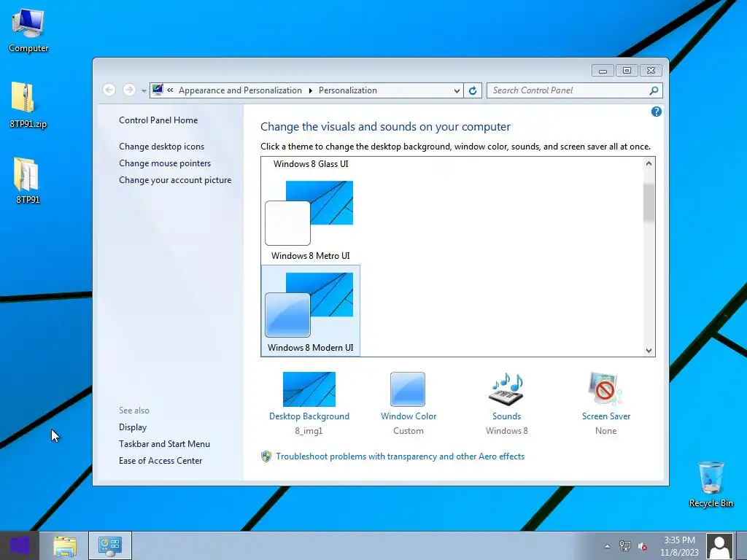Open the Sounds icon

pyautogui.click(x=506, y=389)
